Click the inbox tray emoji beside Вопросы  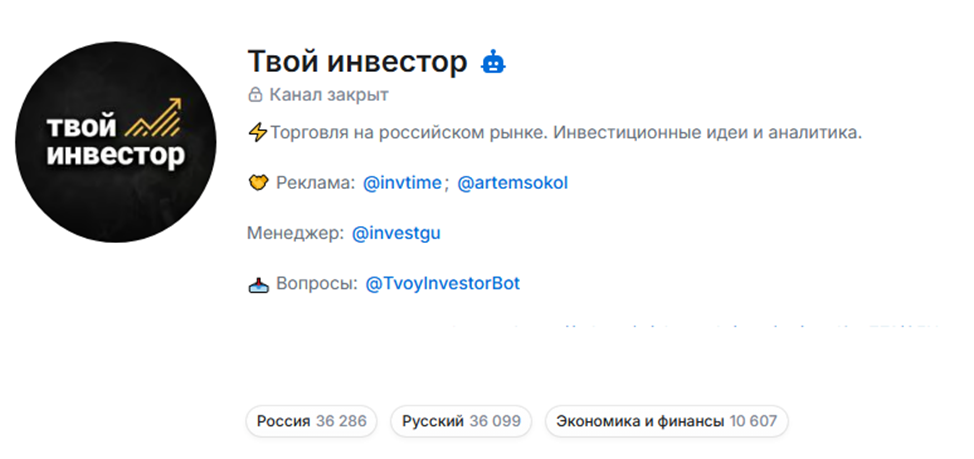pyautogui.click(x=258, y=285)
